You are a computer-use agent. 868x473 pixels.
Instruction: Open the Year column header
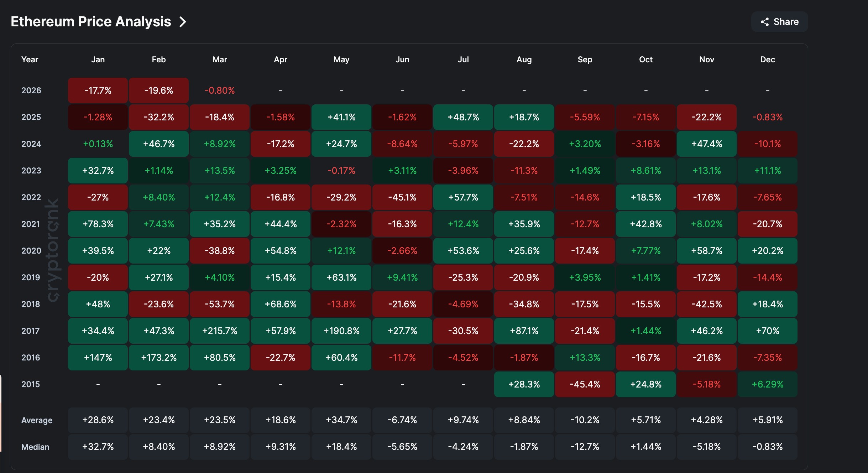(30, 59)
